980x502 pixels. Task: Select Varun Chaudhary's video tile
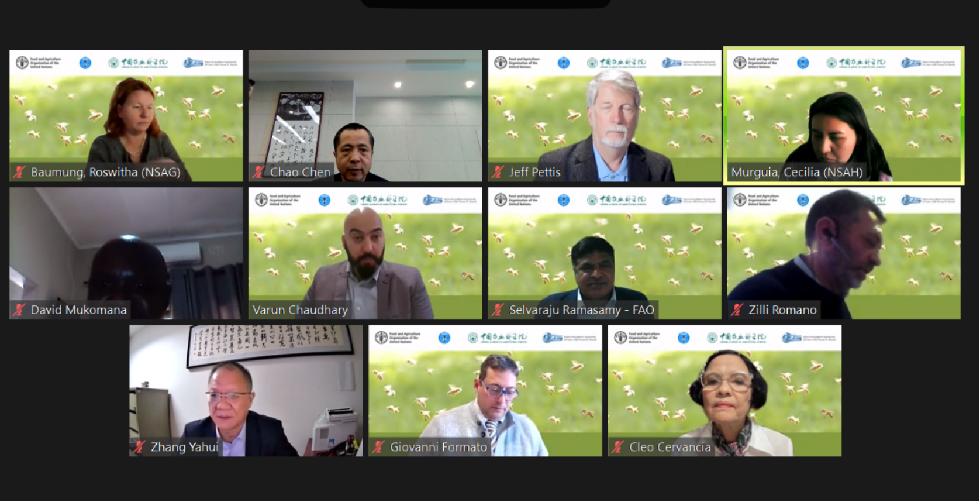click(365, 253)
